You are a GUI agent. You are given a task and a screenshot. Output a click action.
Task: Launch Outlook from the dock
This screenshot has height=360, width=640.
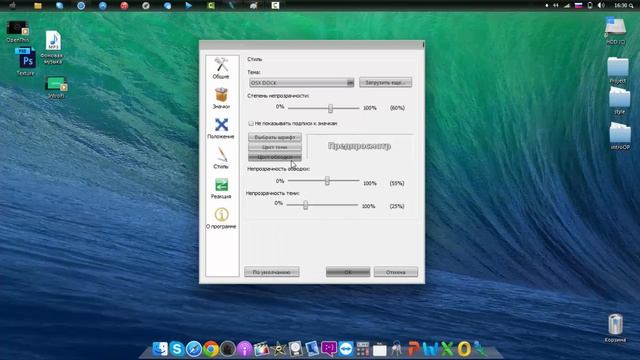click(x=464, y=349)
